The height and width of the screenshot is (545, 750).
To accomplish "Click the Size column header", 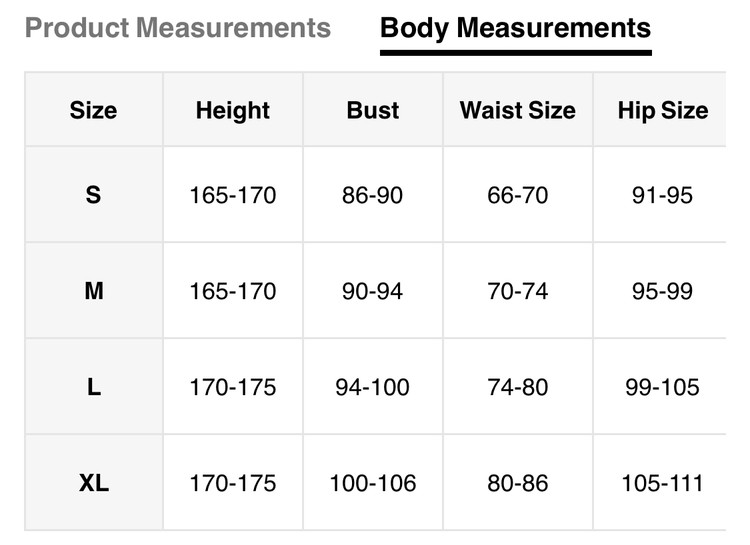I will (93, 111).
